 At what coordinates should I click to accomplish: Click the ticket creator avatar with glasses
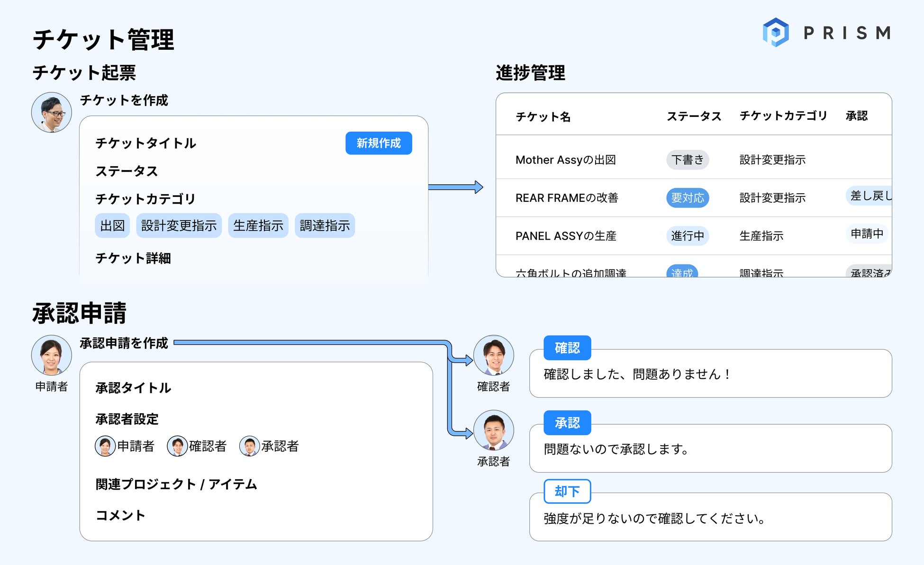click(x=52, y=113)
